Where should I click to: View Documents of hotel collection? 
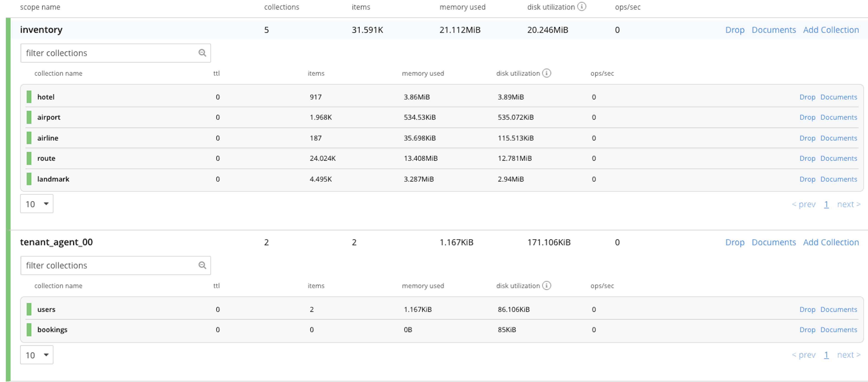839,97
